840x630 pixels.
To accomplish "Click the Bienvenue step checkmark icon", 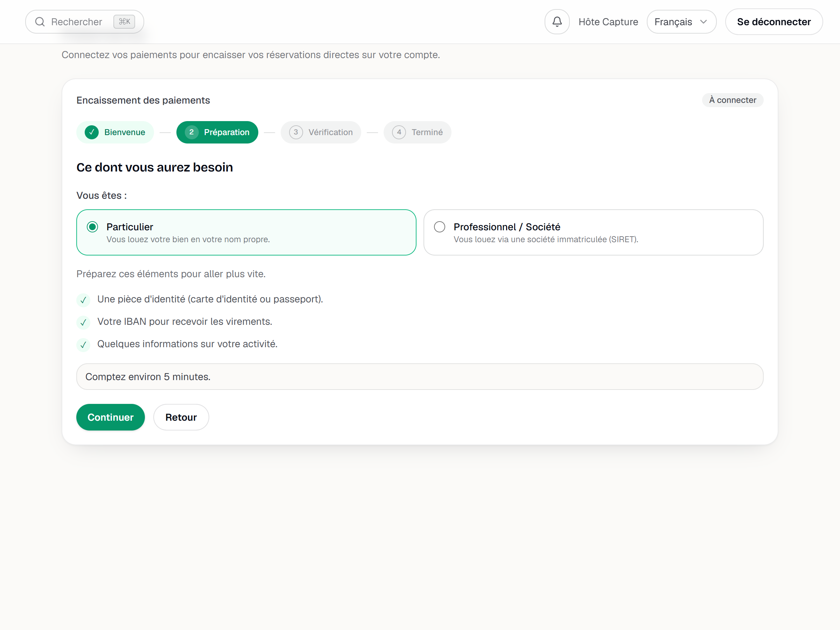I will pyautogui.click(x=91, y=132).
